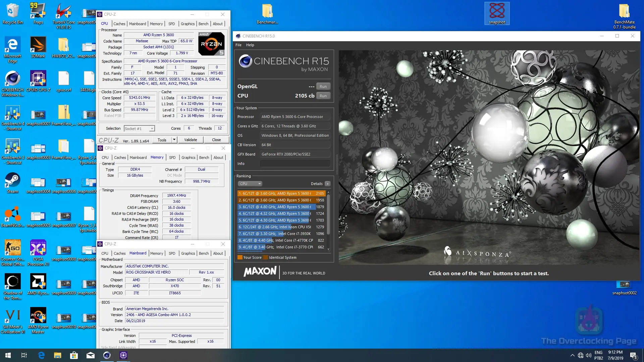Launch 3DMark from the desktop
Image resolution: width=644 pixels, height=362 pixels.
[x=38, y=48]
